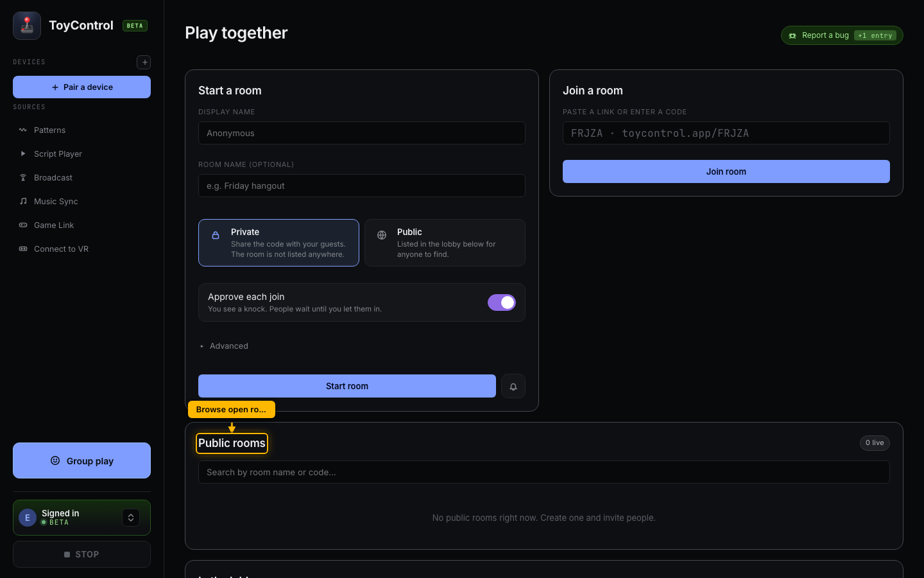Click the ToyControl joystick logo icon

pos(27,26)
